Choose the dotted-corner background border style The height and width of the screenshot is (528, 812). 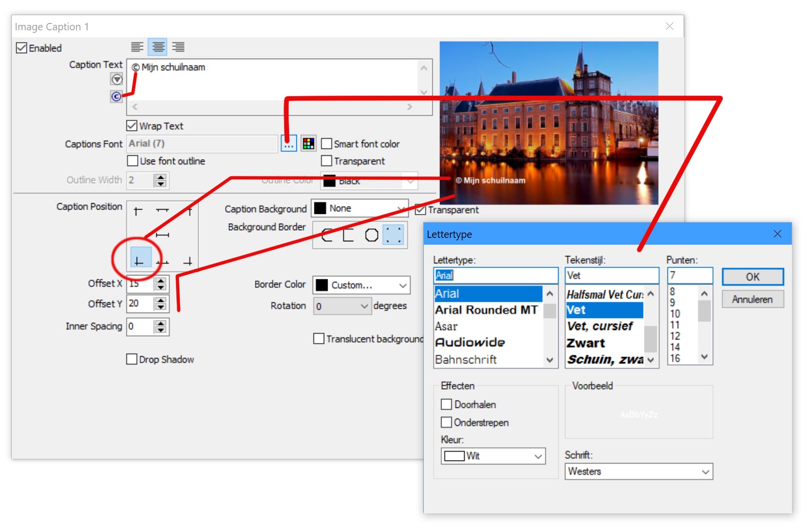click(394, 235)
